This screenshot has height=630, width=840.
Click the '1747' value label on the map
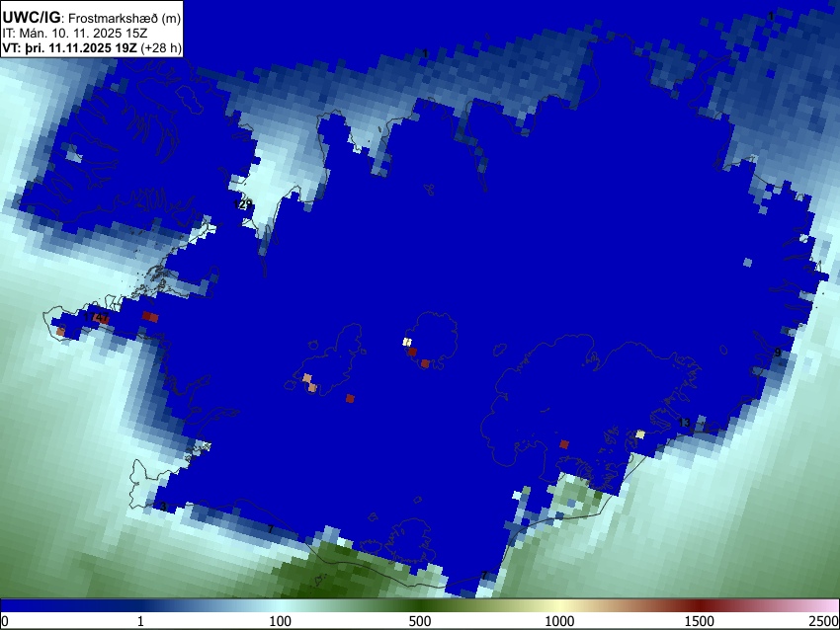coord(97,316)
